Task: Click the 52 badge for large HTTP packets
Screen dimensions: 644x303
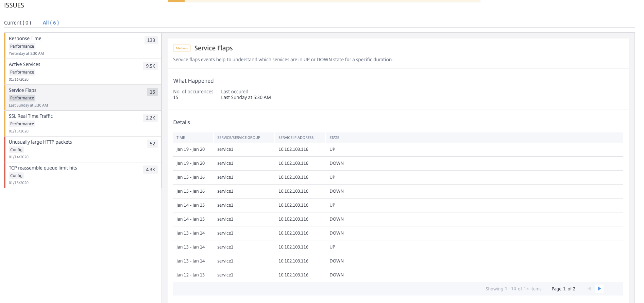Action: (x=152, y=144)
